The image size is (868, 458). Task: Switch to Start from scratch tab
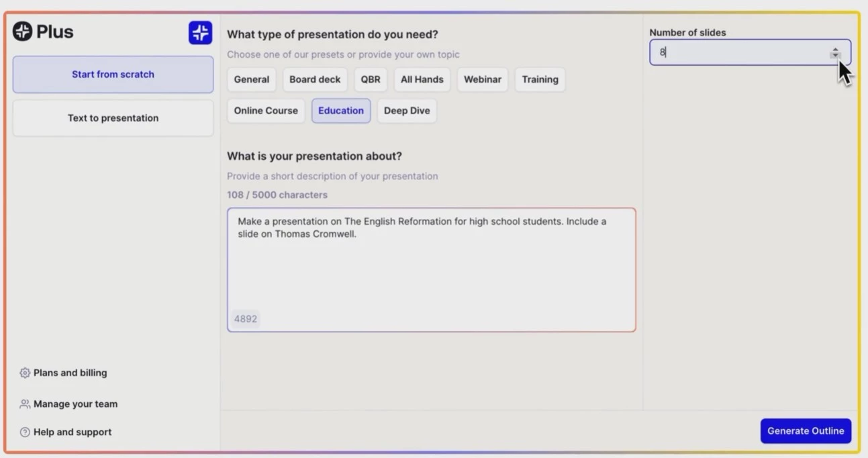pos(113,75)
